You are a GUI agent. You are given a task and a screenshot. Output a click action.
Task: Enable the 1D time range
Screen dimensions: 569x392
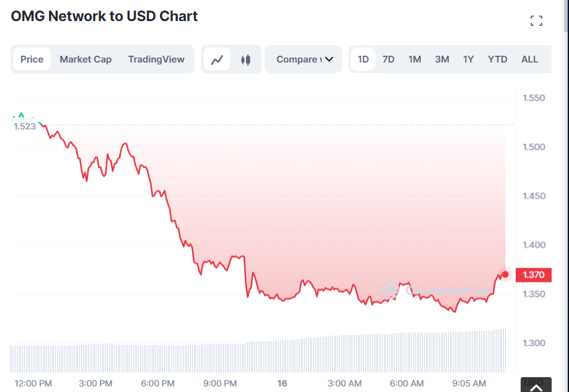coord(363,59)
